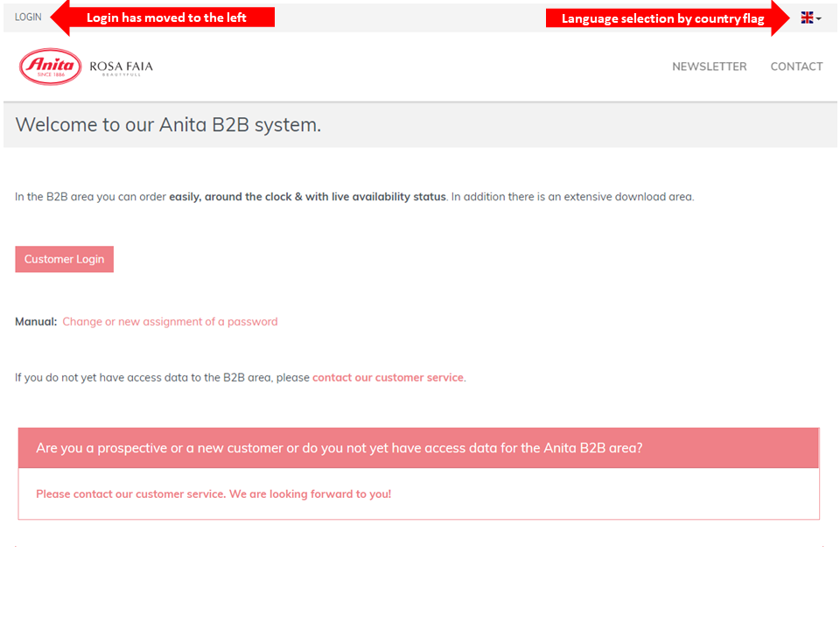This screenshot has width=840, height=630.
Task: Click the red arrowhead pointing at the flag
Action: [780, 18]
